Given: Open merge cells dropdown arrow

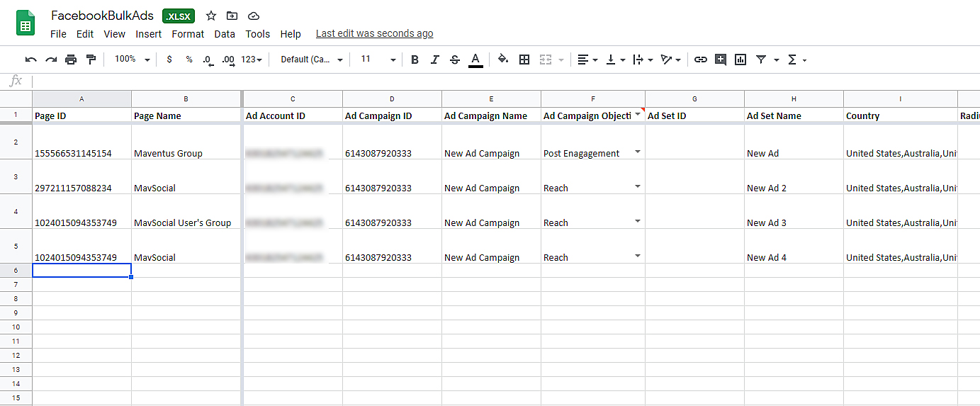Looking at the screenshot, I should click(x=561, y=60).
